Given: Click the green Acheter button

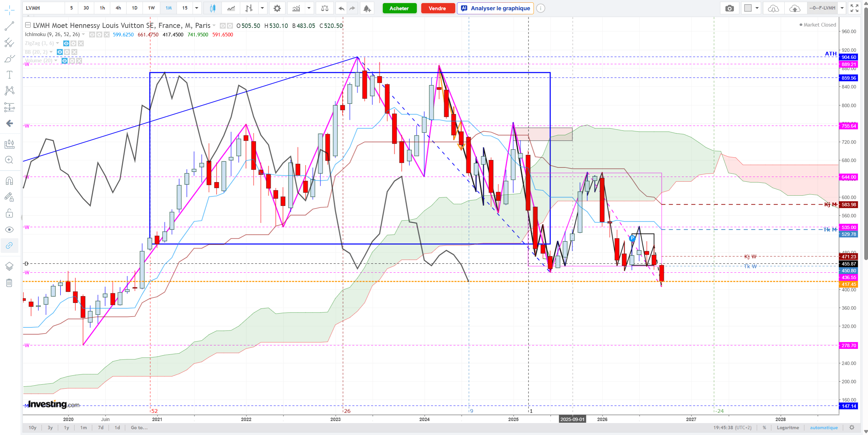Looking at the screenshot, I should (399, 8).
